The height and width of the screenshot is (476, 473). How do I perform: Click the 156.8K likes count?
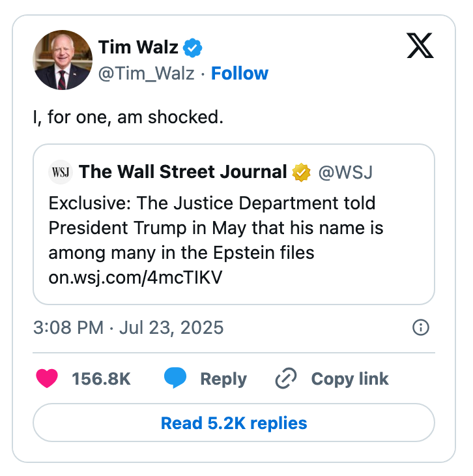(101, 379)
